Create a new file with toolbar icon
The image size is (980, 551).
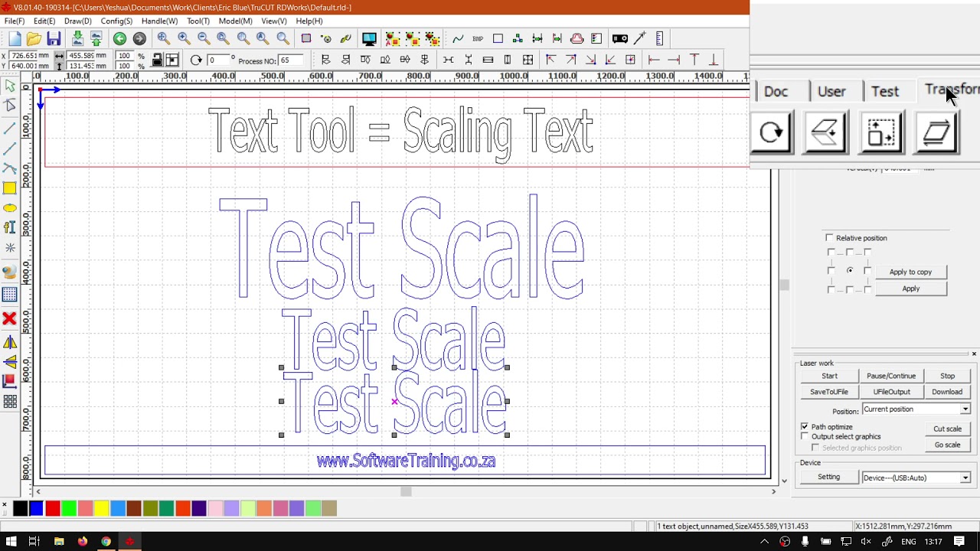tap(14, 39)
